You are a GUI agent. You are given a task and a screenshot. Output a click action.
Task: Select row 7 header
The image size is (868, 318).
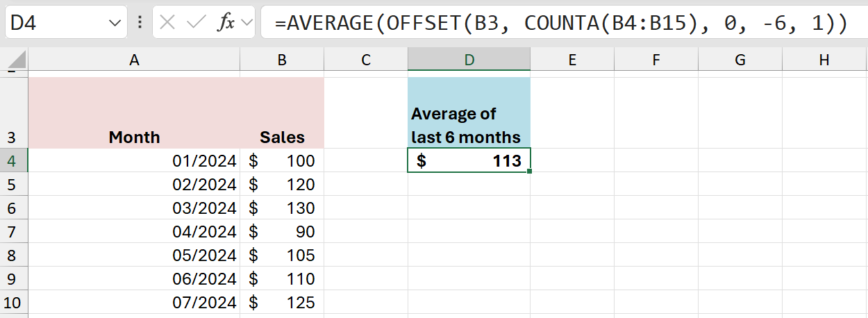point(14,231)
